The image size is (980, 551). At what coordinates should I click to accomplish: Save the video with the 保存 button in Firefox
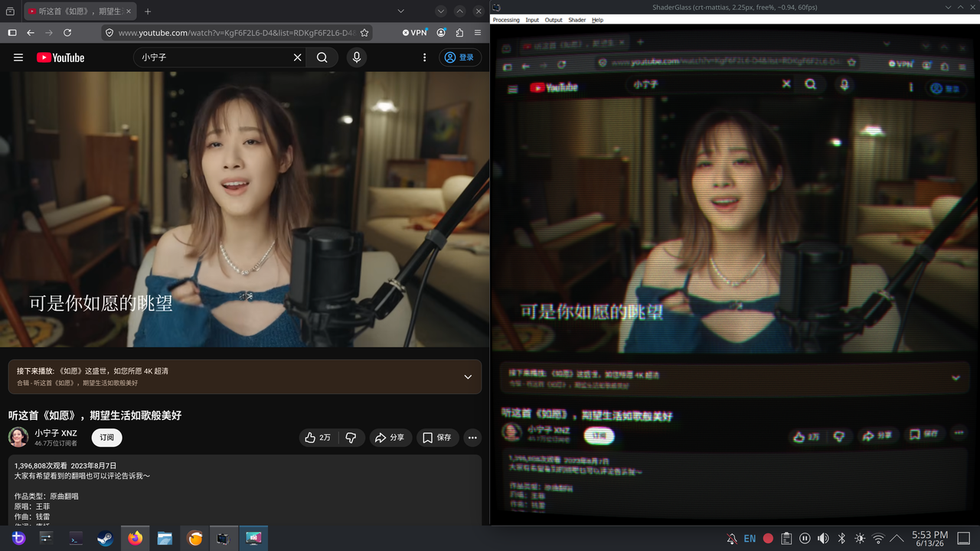[x=437, y=438]
